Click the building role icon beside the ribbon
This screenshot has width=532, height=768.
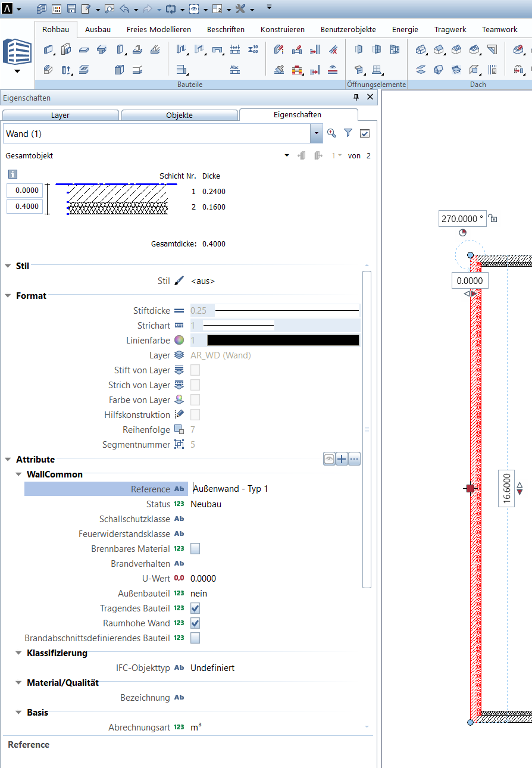(17, 52)
